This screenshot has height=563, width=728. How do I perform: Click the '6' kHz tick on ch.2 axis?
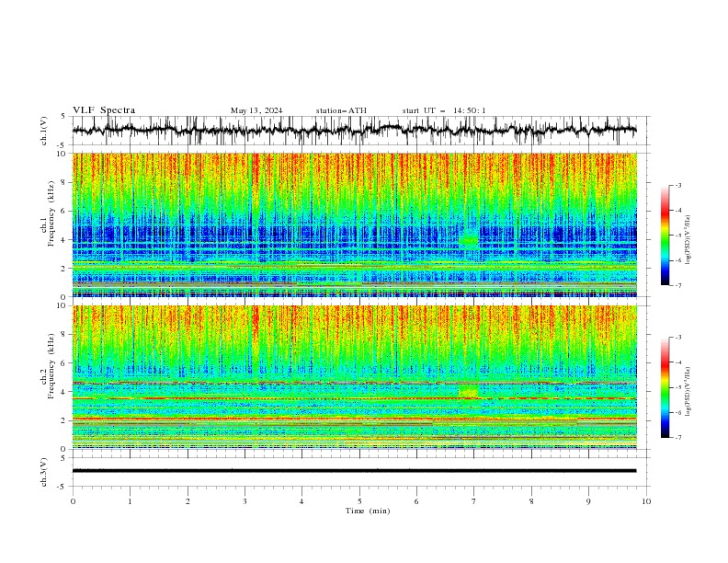coord(65,362)
